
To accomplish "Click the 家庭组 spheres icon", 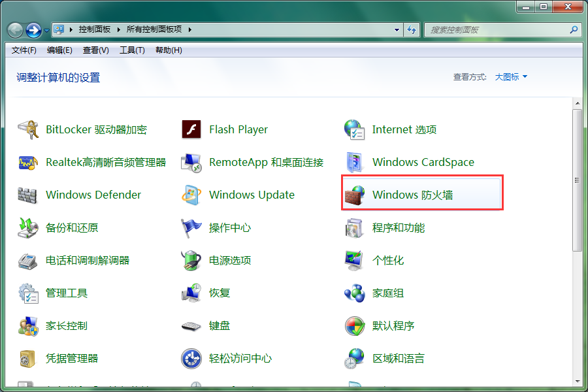I will pos(354,293).
